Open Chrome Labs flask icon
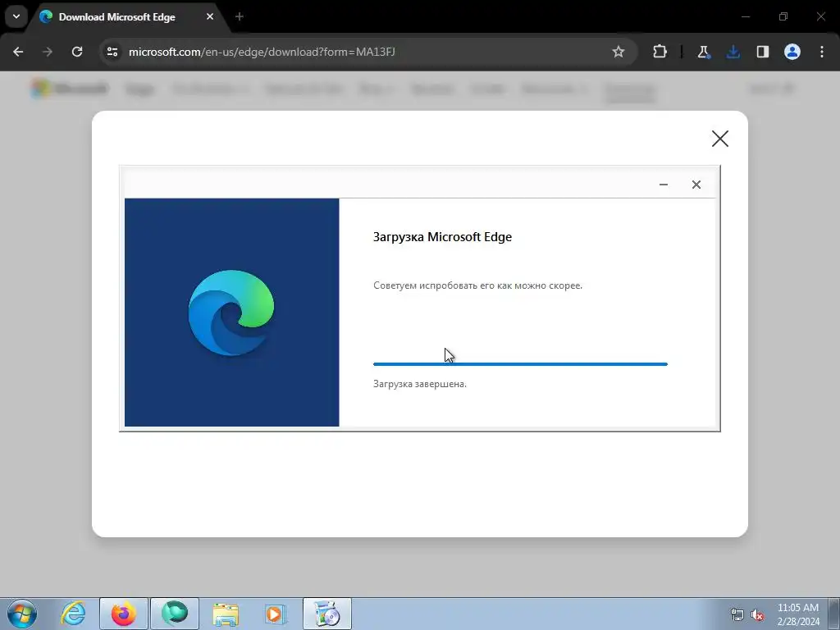Screen dimensions: 840x630 pyautogui.click(x=703, y=52)
